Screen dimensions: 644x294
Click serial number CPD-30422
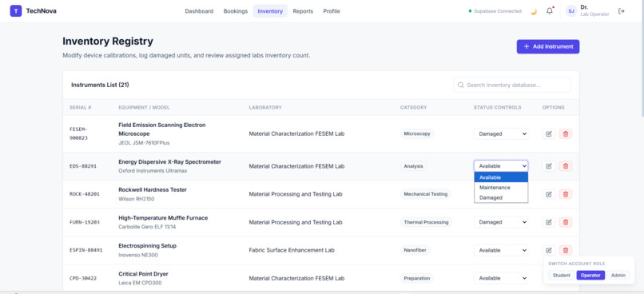[x=83, y=278]
